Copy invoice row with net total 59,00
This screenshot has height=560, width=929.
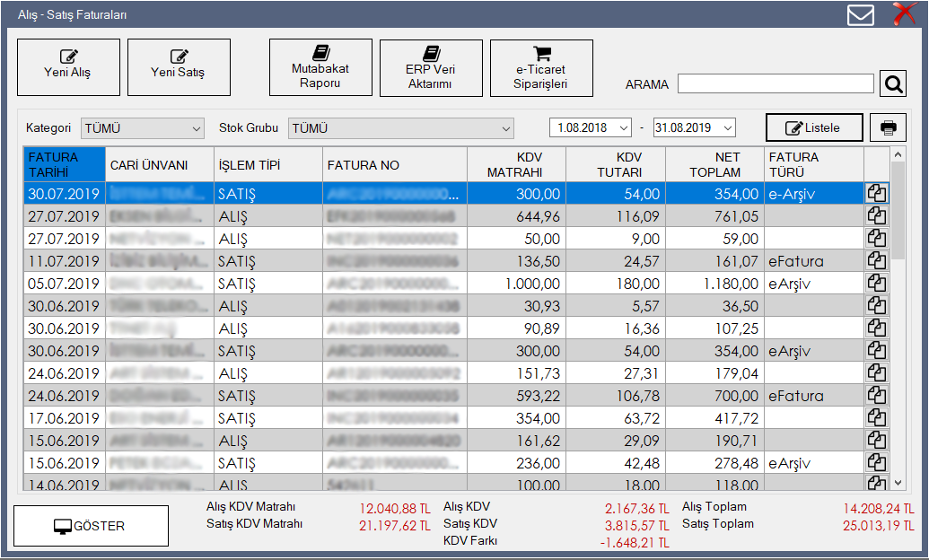877,239
